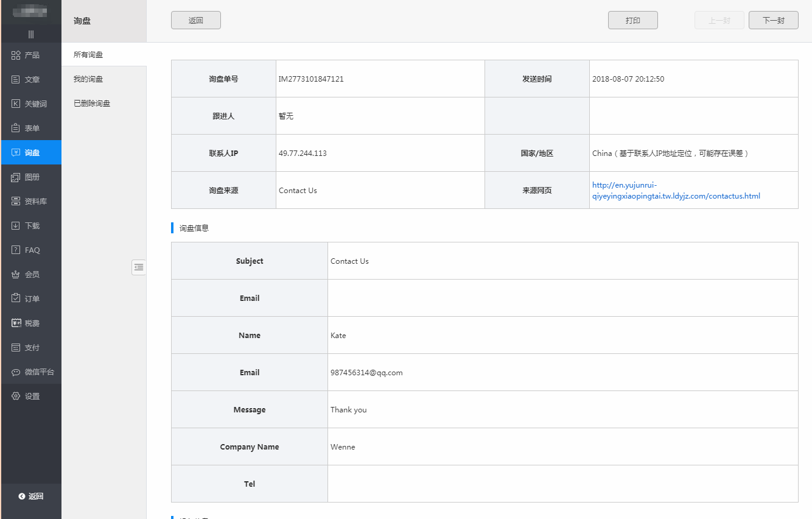Click the Album (图册) picture icon

click(x=16, y=177)
